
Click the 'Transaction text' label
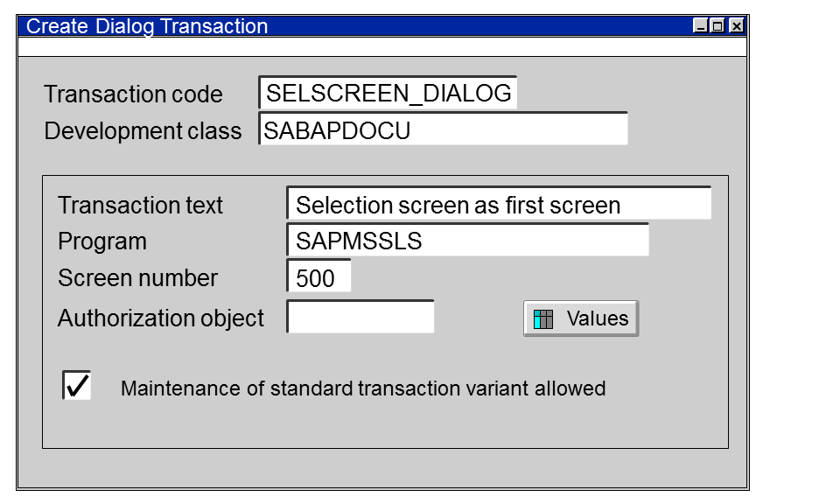click(x=140, y=206)
